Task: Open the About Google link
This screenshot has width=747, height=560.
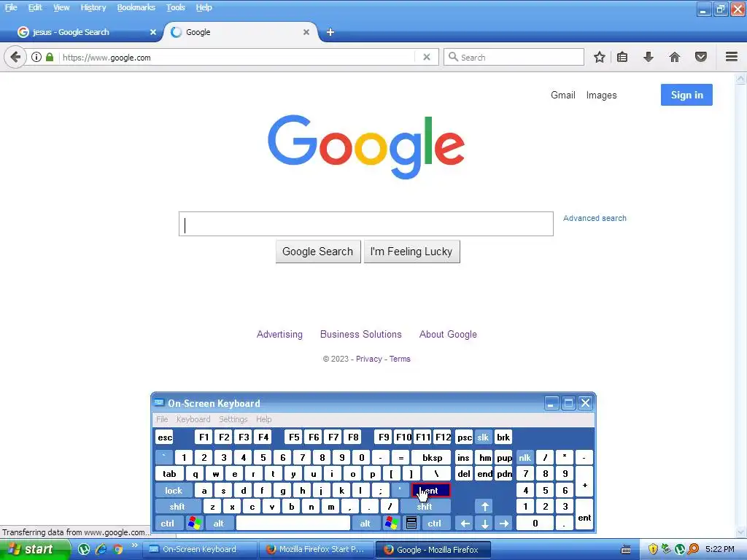Action: [448, 334]
